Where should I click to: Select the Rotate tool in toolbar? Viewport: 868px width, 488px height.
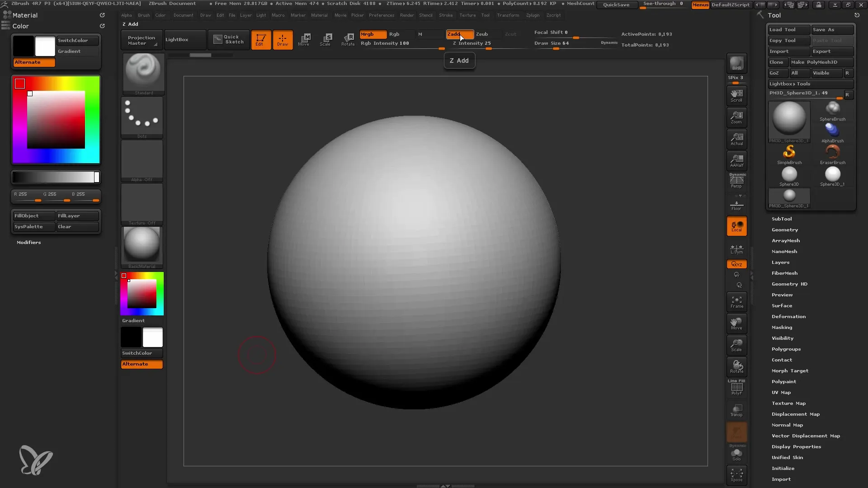348,39
